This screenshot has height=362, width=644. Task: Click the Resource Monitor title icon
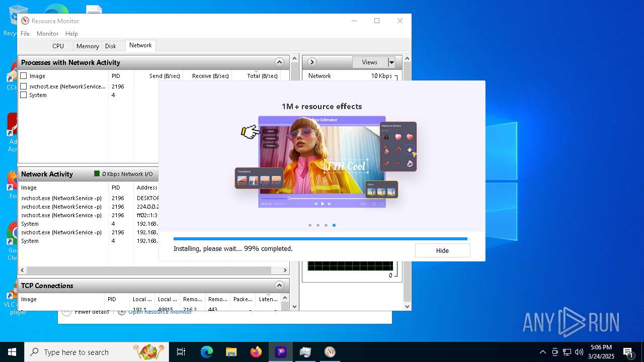[x=25, y=21]
